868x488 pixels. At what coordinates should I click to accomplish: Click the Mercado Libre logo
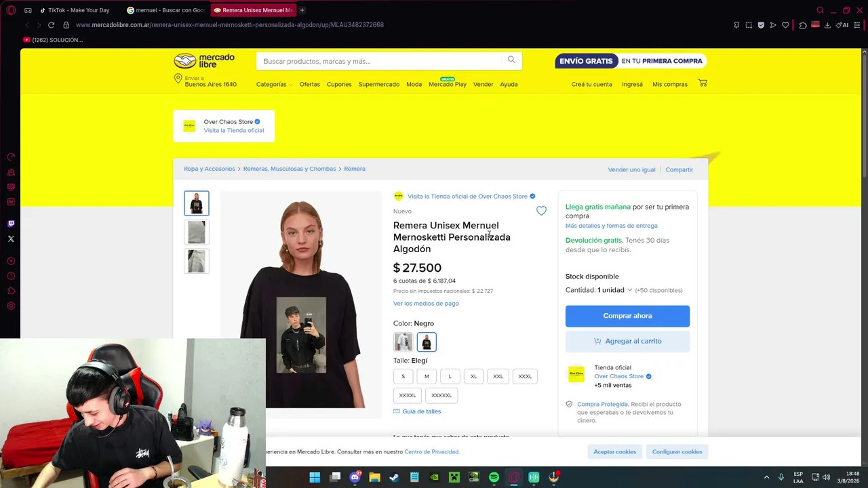[204, 61]
